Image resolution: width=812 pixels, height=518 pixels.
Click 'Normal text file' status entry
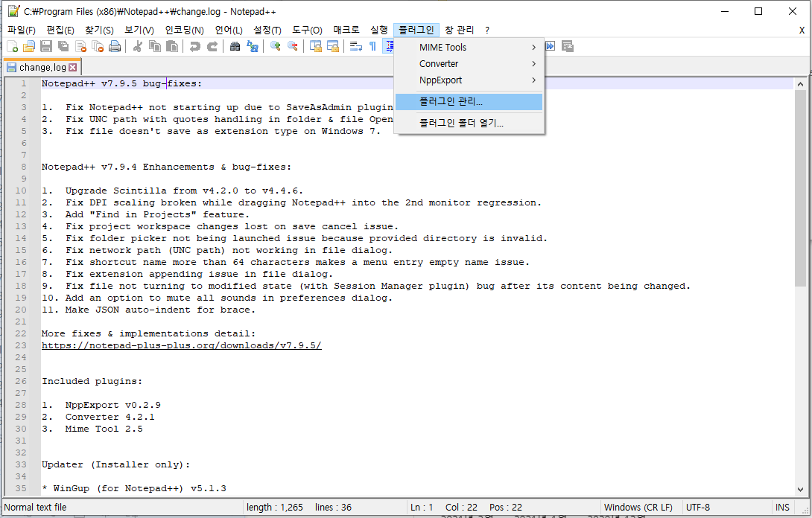pos(35,507)
